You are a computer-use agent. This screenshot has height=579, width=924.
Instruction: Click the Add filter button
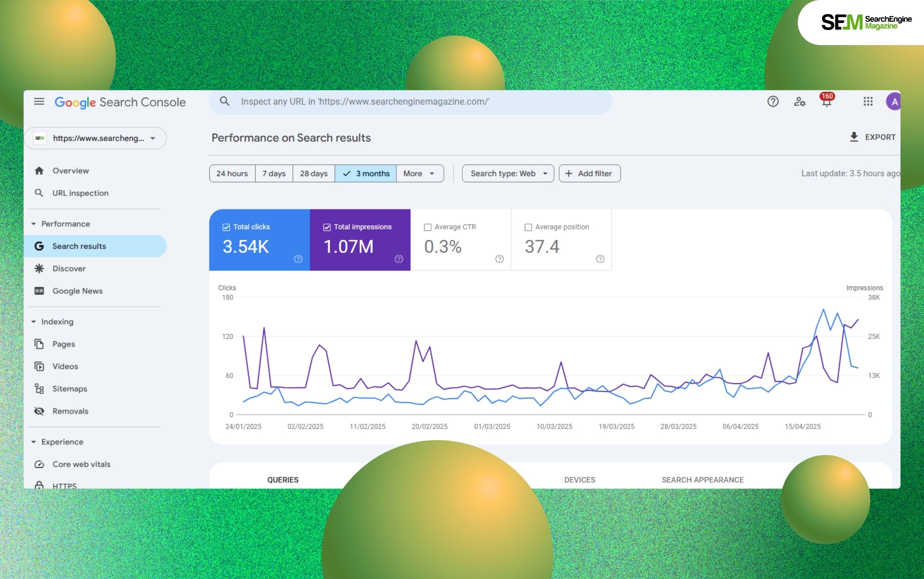click(x=589, y=174)
